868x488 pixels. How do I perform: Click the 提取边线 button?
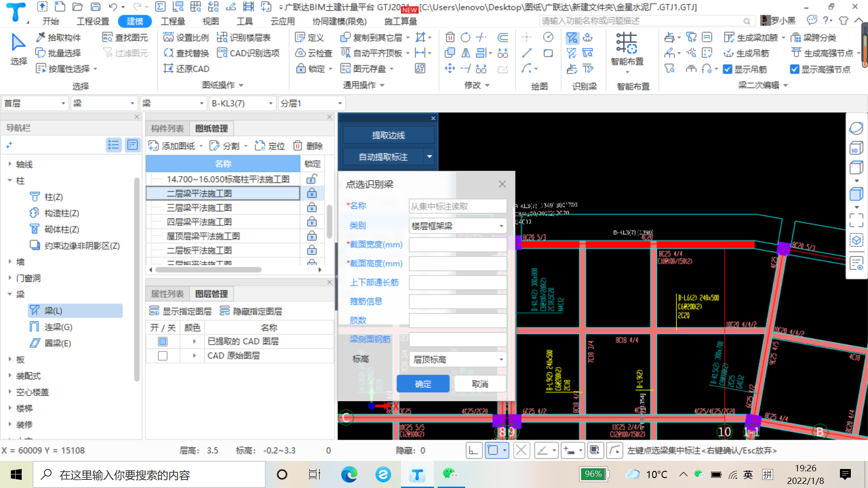(x=388, y=135)
